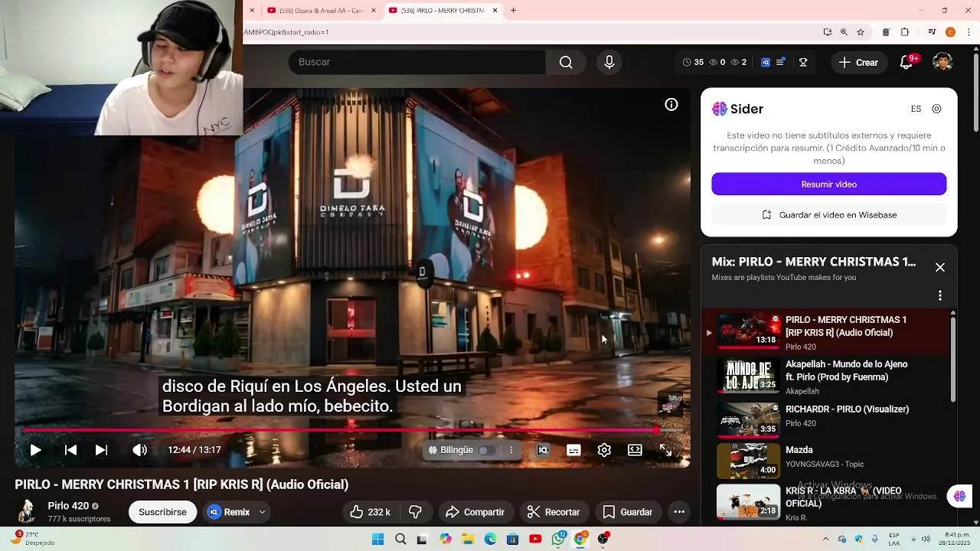Open Bilingüe options three-dot menu

click(x=511, y=450)
